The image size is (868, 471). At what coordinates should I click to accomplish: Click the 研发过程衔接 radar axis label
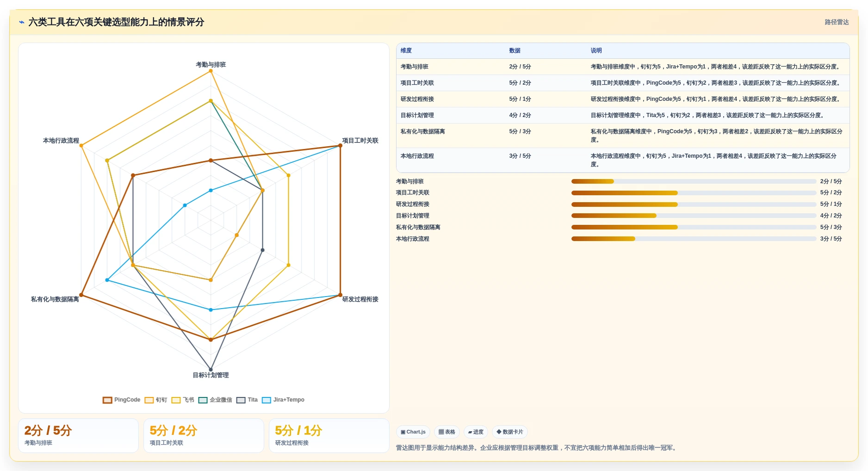(360, 299)
